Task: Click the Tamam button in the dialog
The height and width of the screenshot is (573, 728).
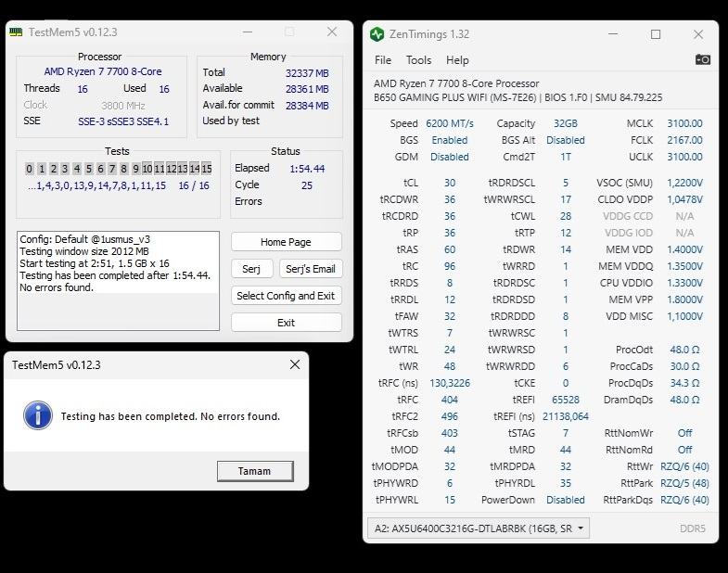Action: coord(255,471)
